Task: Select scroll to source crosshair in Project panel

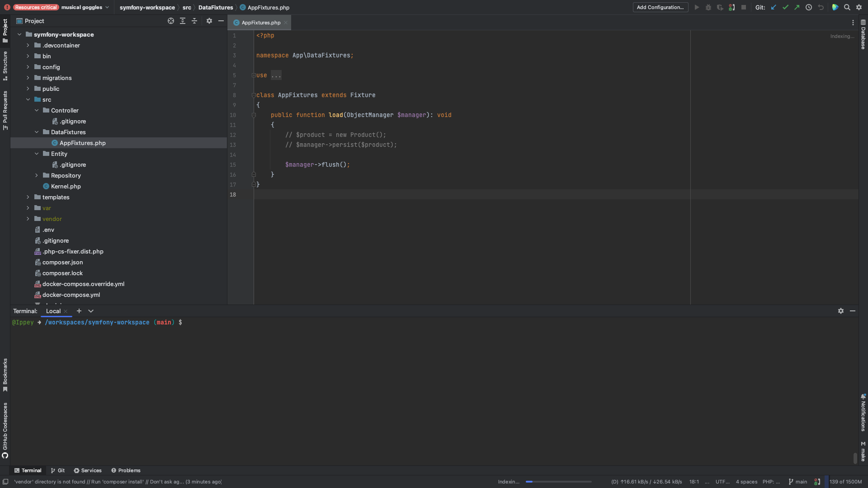Action: tap(171, 21)
